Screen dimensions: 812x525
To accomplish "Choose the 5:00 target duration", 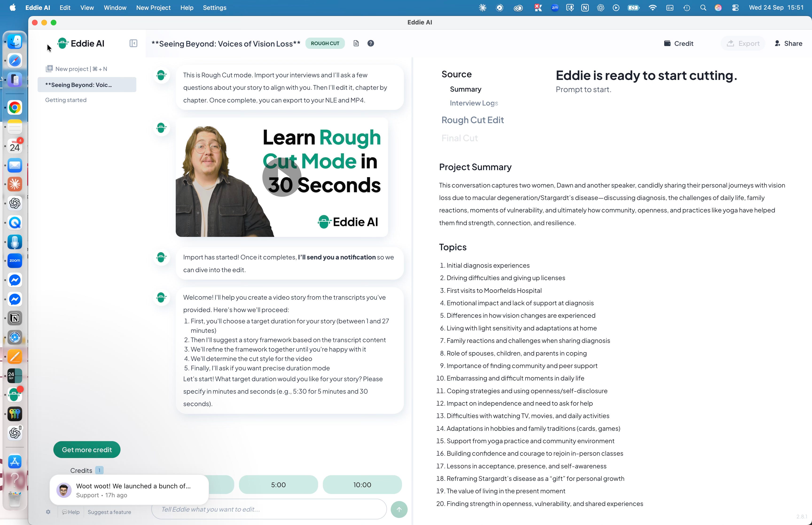I will [278, 484].
